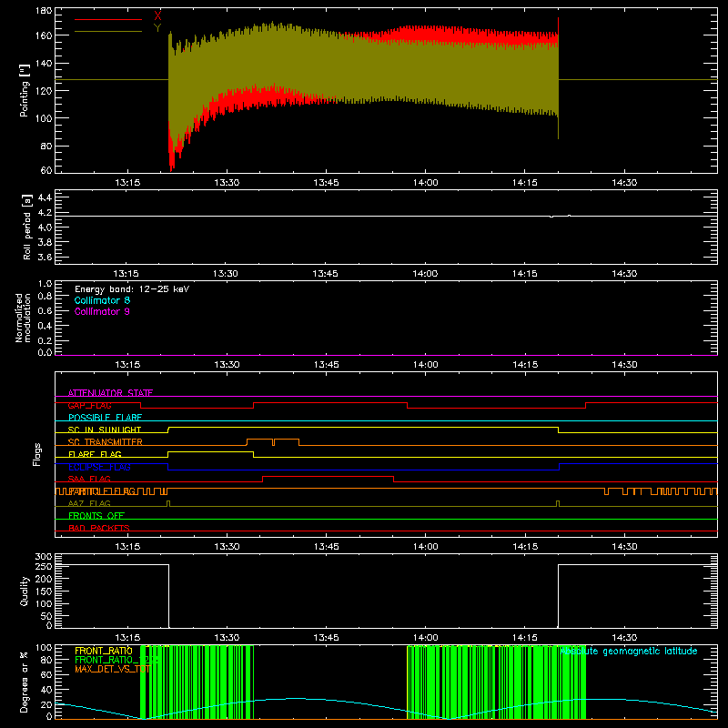The height and width of the screenshot is (728, 728).
Task: Click the Normalized modulation axis title
Action: point(23,318)
